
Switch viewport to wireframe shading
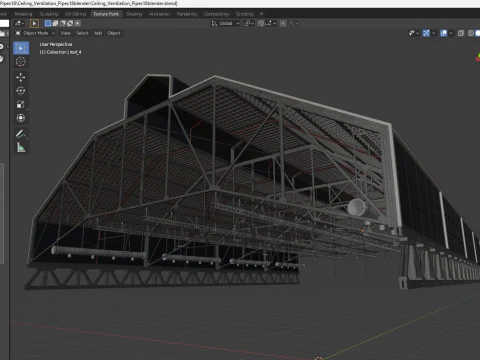pyautogui.click(x=470, y=33)
